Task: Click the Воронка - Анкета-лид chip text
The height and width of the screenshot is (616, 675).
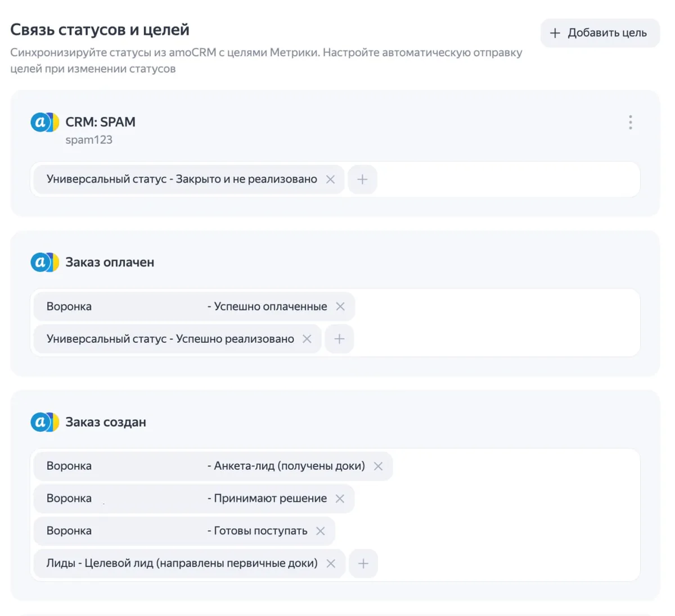Action: [x=206, y=466]
